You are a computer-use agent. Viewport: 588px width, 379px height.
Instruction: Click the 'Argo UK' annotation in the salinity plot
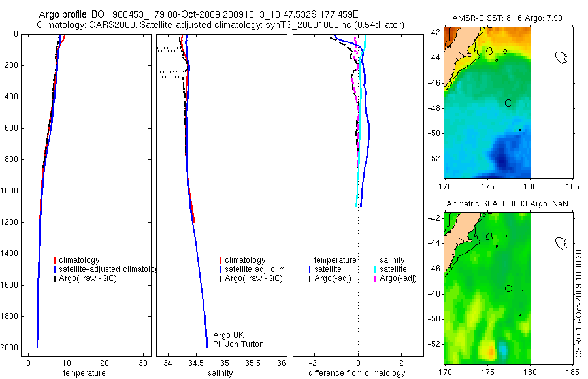[x=229, y=335]
